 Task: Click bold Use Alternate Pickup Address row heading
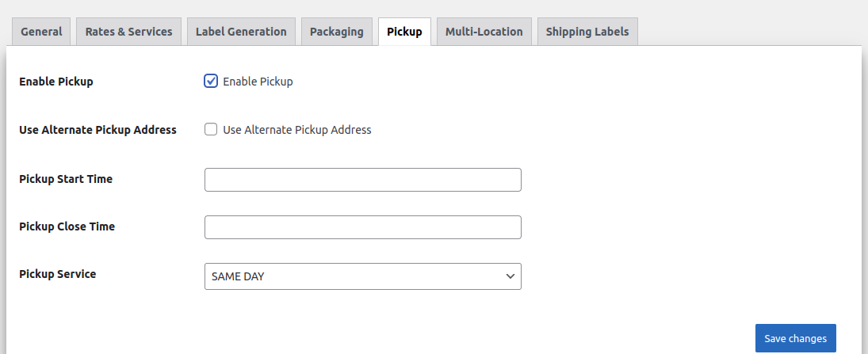click(x=98, y=130)
